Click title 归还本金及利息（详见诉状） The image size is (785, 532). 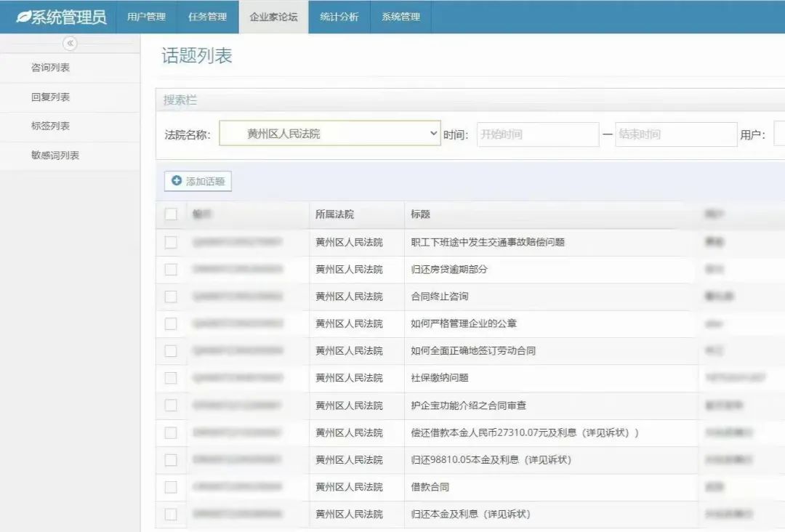point(470,514)
